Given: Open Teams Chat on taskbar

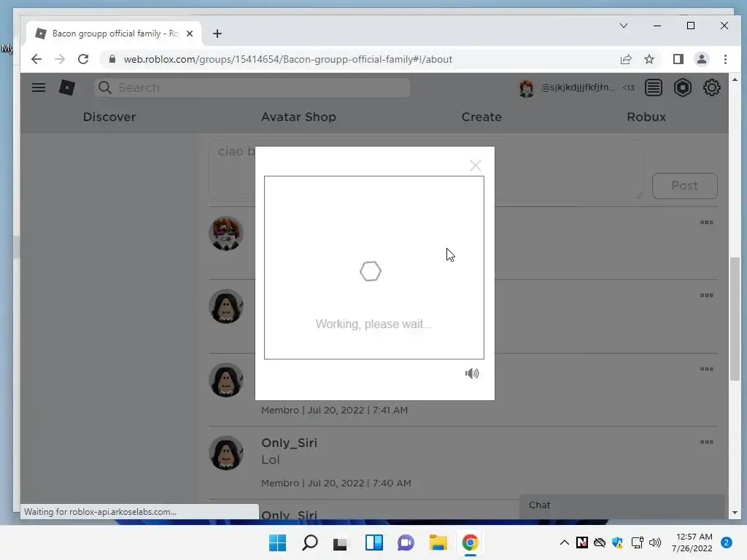Looking at the screenshot, I should click(406, 542).
